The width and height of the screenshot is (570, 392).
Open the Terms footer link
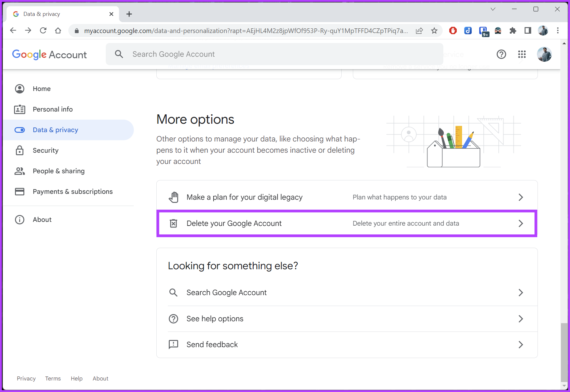point(53,379)
